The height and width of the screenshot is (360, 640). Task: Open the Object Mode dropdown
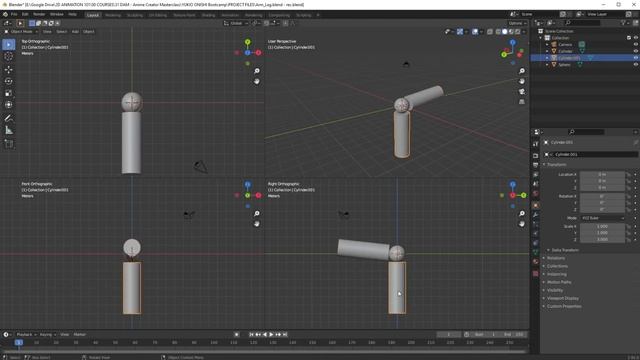point(21,31)
